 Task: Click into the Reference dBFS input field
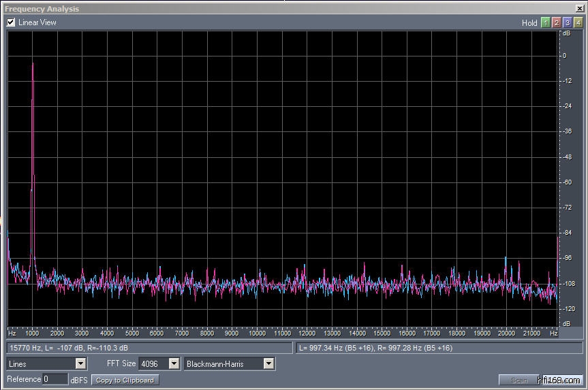[55, 379]
